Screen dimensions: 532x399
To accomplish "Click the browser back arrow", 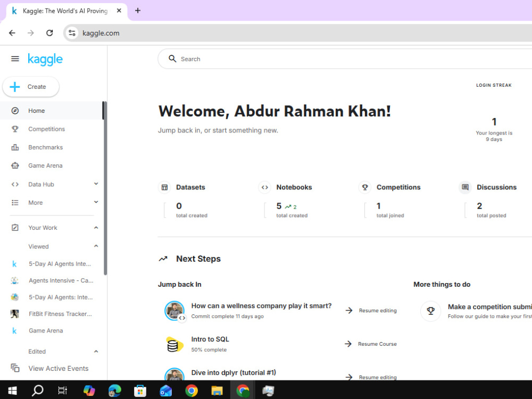I will pos(12,33).
